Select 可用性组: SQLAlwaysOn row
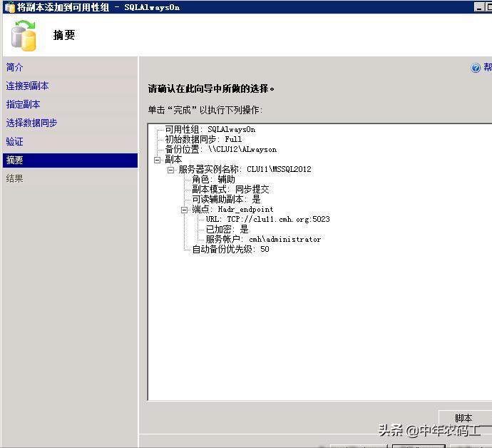 [210, 129]
